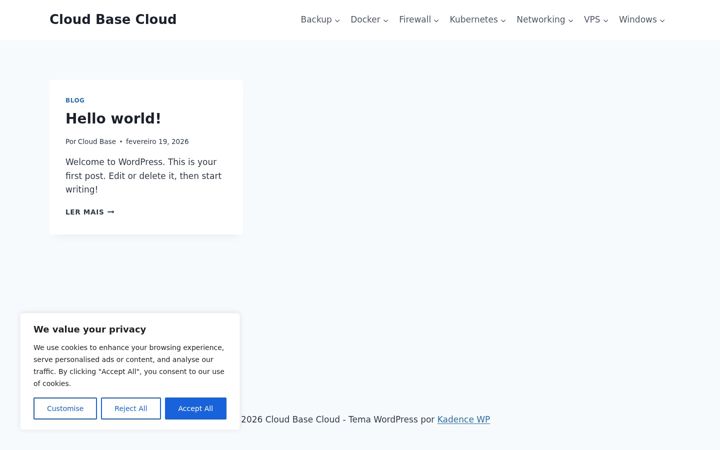Select the We value your privacy heading
The height and width of the screenshot is (450, 720).
coord(90,329)
